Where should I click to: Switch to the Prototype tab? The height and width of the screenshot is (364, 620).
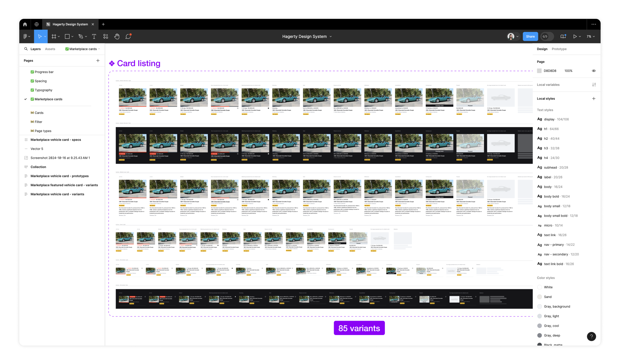click(559, 49)
